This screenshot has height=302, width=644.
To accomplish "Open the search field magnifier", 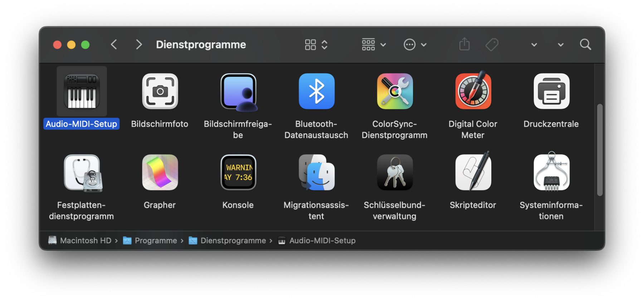I will click(585, 45).
